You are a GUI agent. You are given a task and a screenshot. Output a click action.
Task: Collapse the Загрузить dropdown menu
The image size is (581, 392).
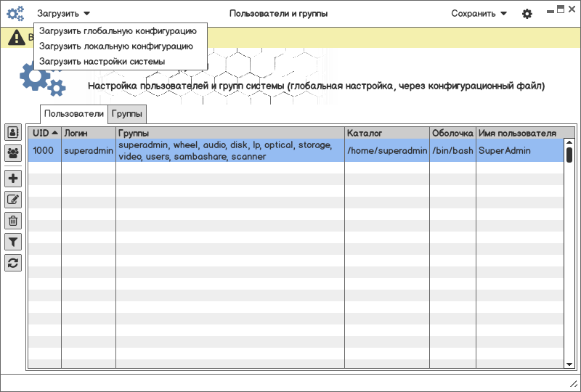(x=63, y=14)
